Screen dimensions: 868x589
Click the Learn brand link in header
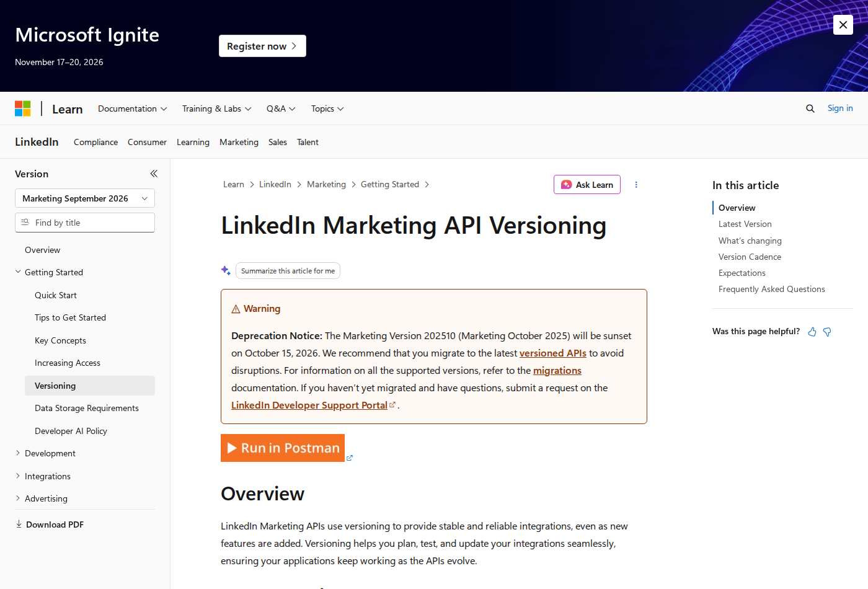68,109
